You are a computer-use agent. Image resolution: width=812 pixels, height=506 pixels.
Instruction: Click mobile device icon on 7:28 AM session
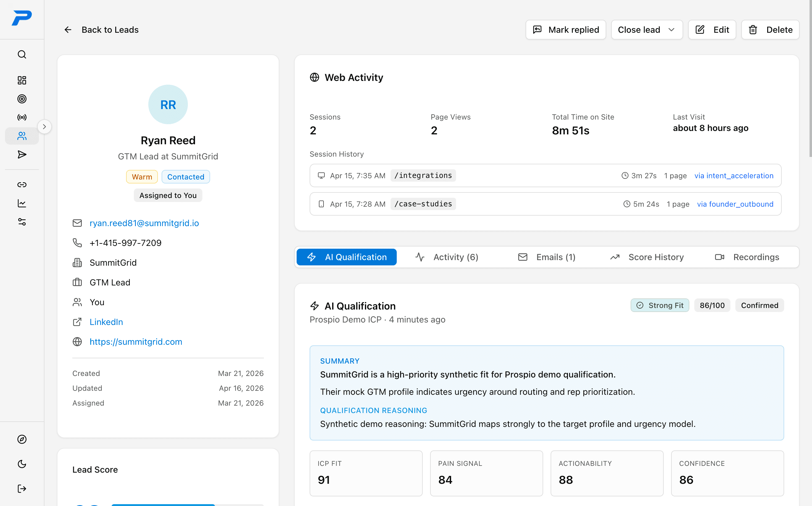click(321, 204)
